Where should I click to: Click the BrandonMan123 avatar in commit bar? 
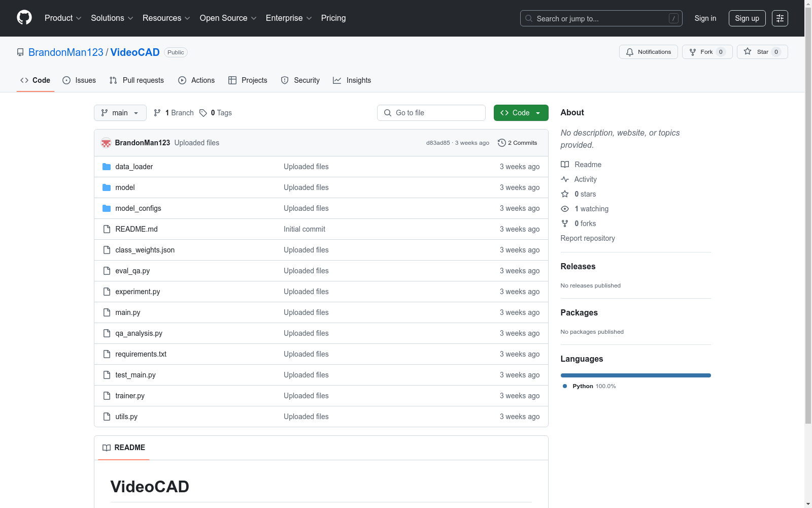106,143
